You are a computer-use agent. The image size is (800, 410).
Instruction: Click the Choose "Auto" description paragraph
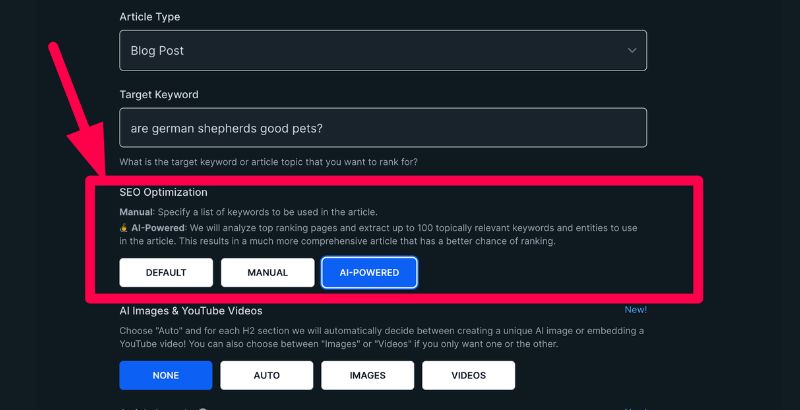pyautogui.click(x=380, y=337)
